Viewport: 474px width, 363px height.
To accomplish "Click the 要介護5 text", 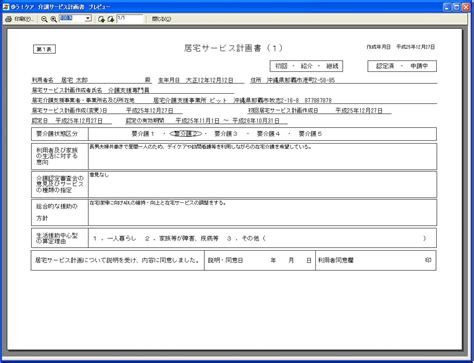I will coord(310,134).
